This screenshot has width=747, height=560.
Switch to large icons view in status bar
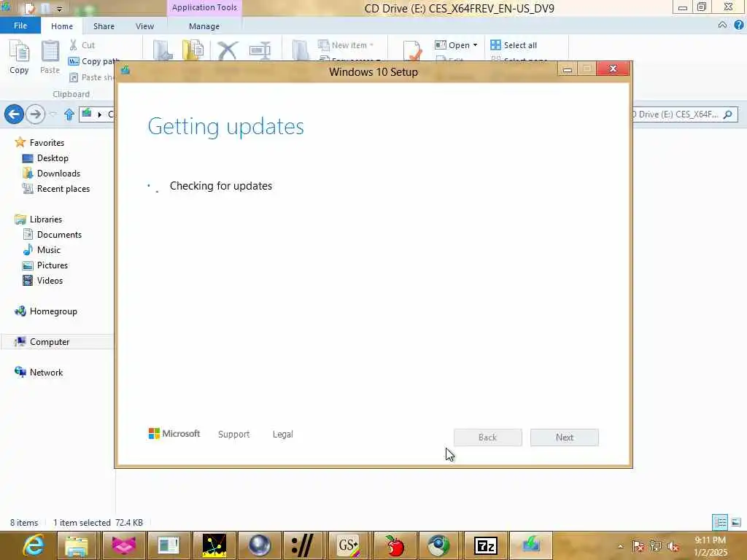pos(736,522)
